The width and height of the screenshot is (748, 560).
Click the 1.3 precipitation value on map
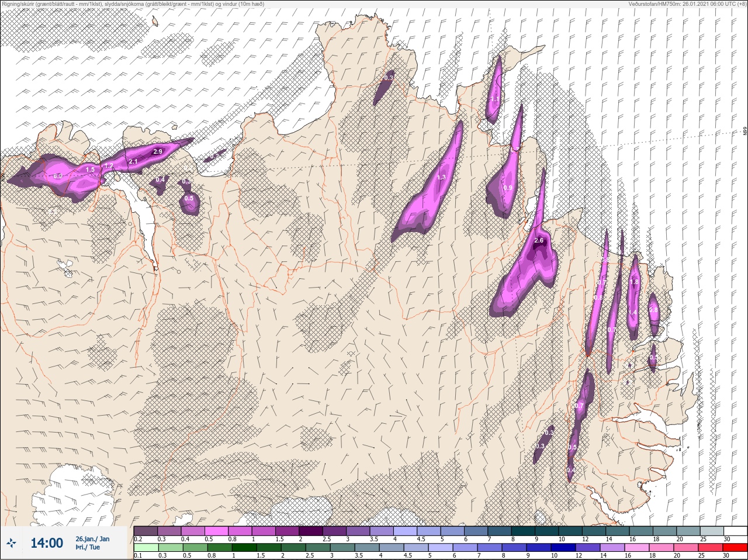441,177
